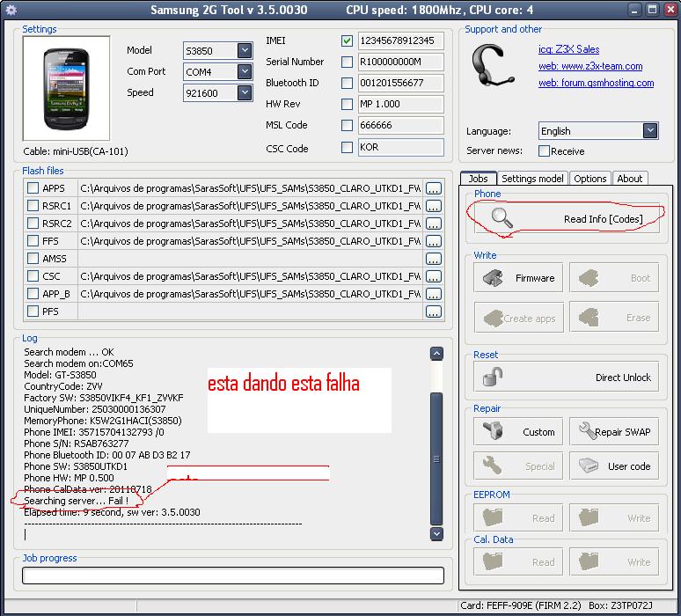Click the gear icon in title bar
681x616 pixels.
click(x=11, y=10)
